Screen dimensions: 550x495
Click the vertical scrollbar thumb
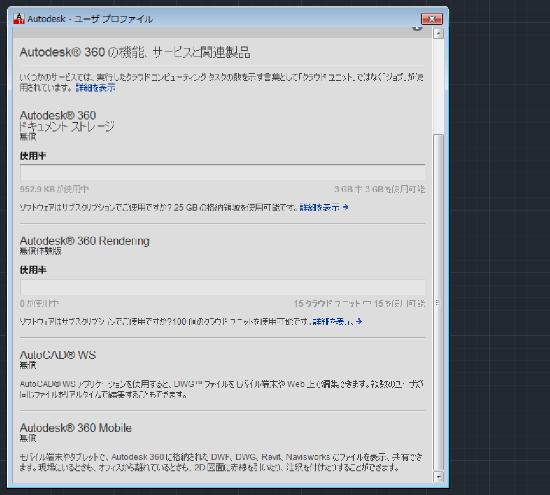point(438,303)
